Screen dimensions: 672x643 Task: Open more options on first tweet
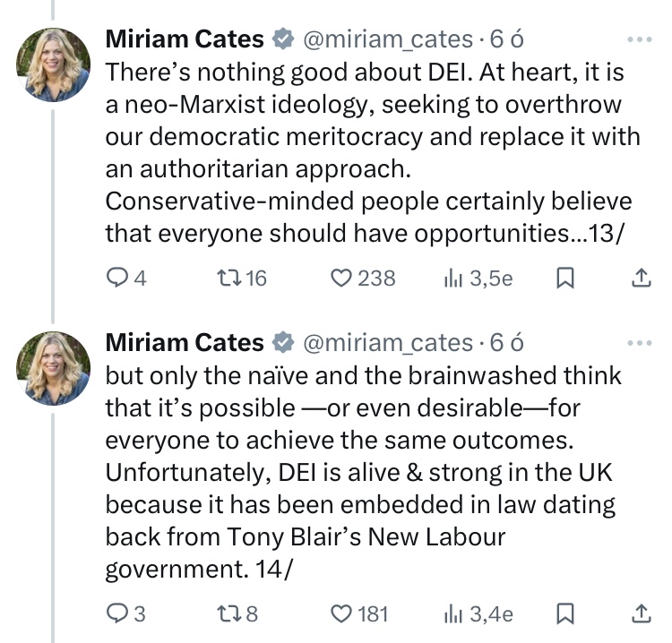641,39
